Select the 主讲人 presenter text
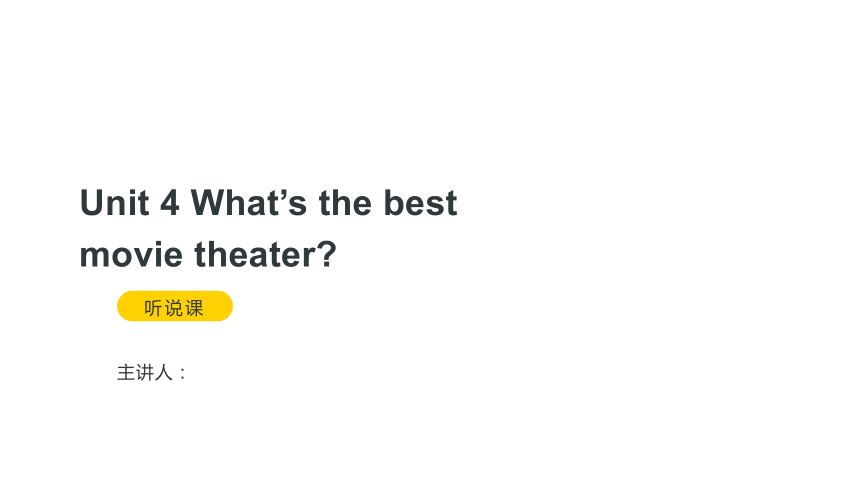The width and height of the screenshot is (860, 484). tap(152, 373)
